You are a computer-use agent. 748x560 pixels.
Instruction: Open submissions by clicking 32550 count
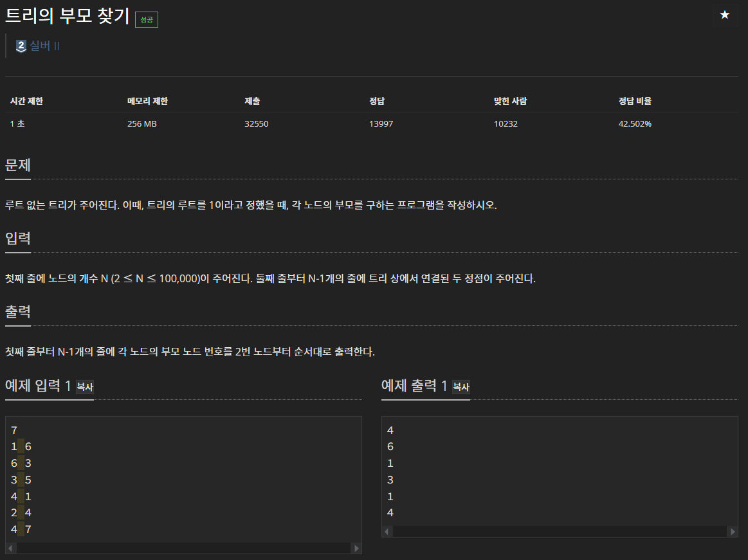tap(257, 123)
